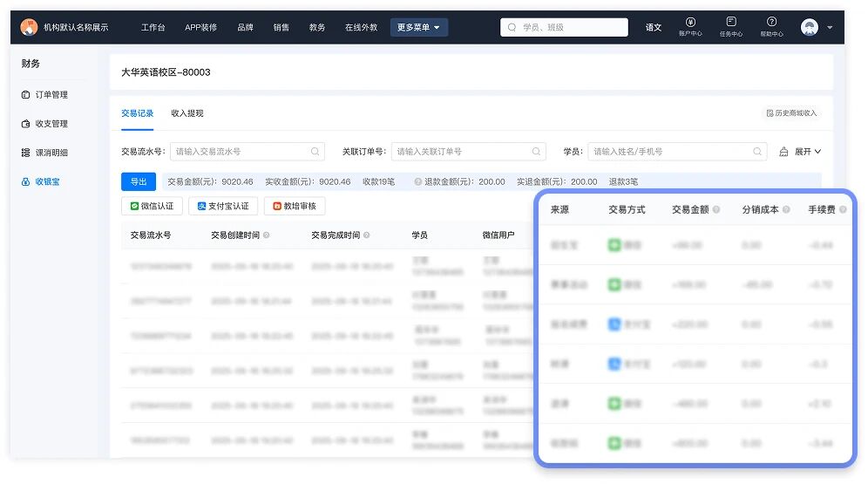Click the search icon in 交易流水号 field
This screenshot has width=868, height=484.
[315, 152]
